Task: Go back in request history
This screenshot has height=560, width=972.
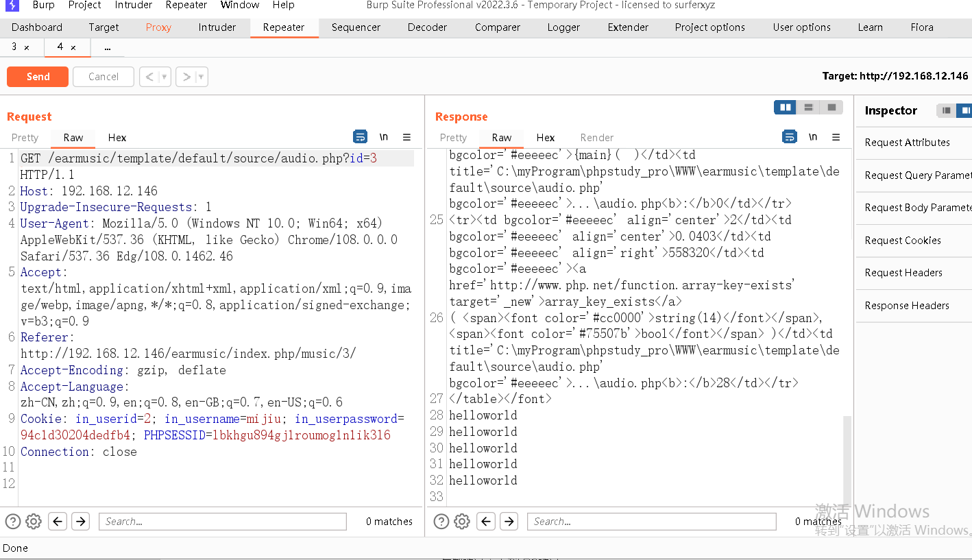Action: 149,77
